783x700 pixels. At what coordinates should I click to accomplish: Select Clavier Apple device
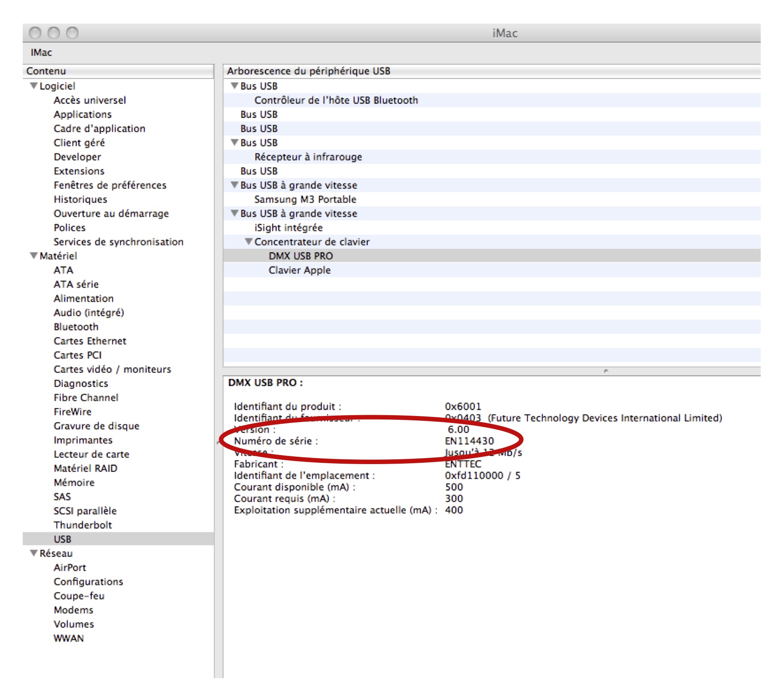[299, 270]
